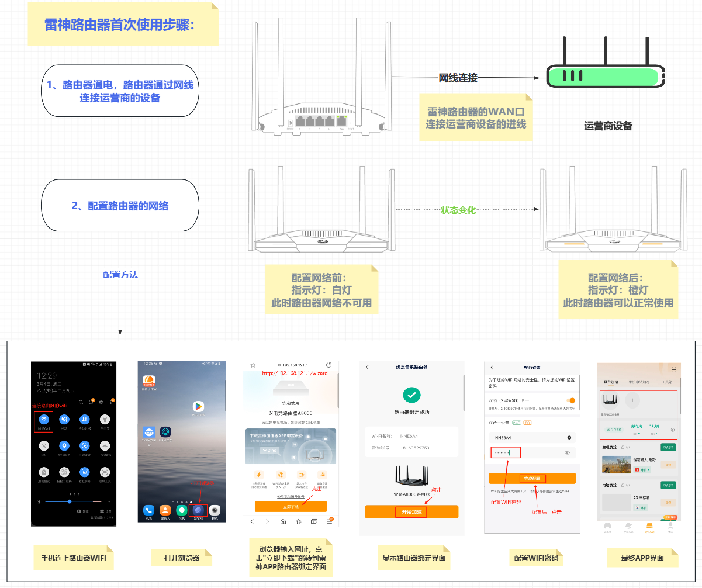Image resolution: width=702 pixels, height=588 pixels.
Task: Open the Camera app in the dock
Action: coord(215,510)
